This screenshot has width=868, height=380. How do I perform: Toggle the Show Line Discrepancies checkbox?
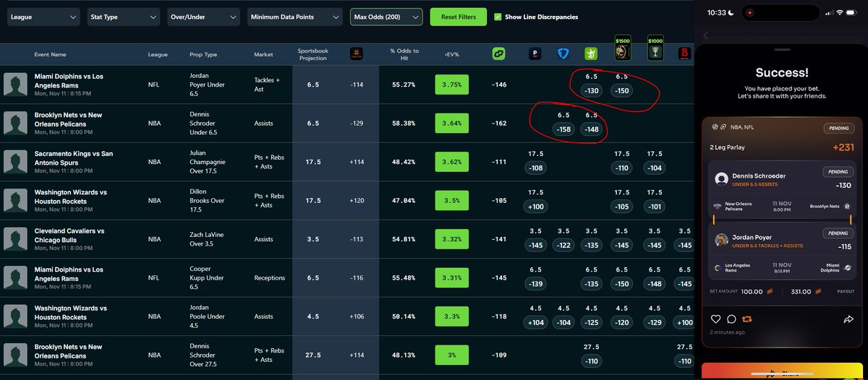[x=498, y=17]
